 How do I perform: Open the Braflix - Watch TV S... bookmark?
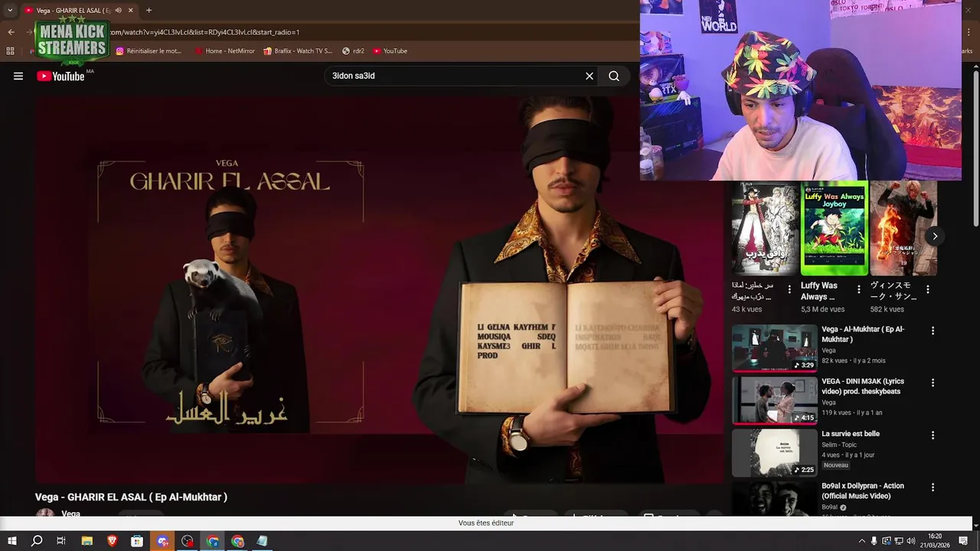298,51
